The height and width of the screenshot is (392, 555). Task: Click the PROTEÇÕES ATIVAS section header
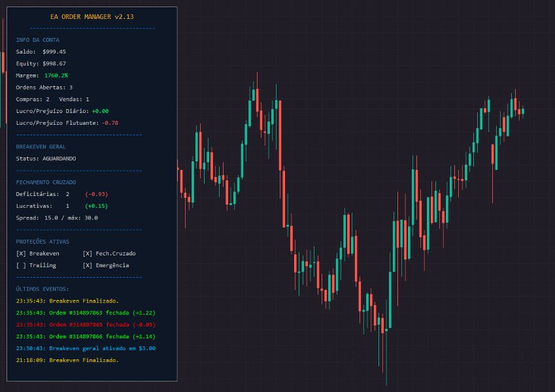point(42,242)
